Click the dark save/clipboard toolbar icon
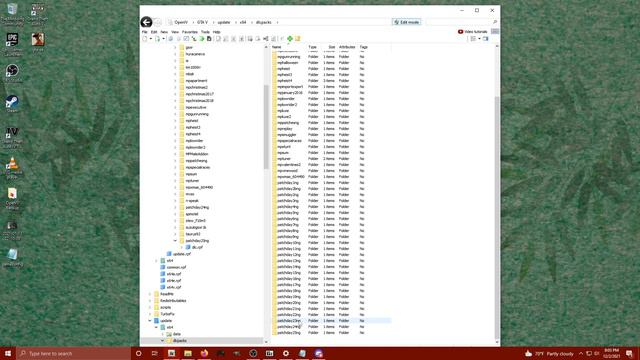 pyautogui.click(x=209, y=39)
